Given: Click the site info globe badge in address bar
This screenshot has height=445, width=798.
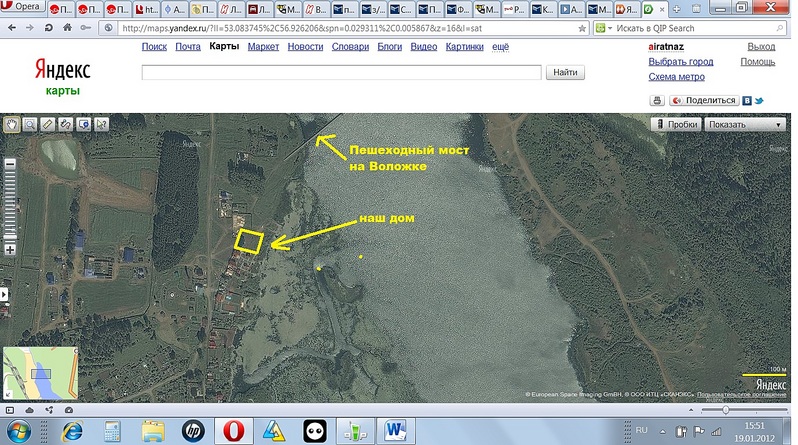Looking at the screenshot, I should coord(108,28).
